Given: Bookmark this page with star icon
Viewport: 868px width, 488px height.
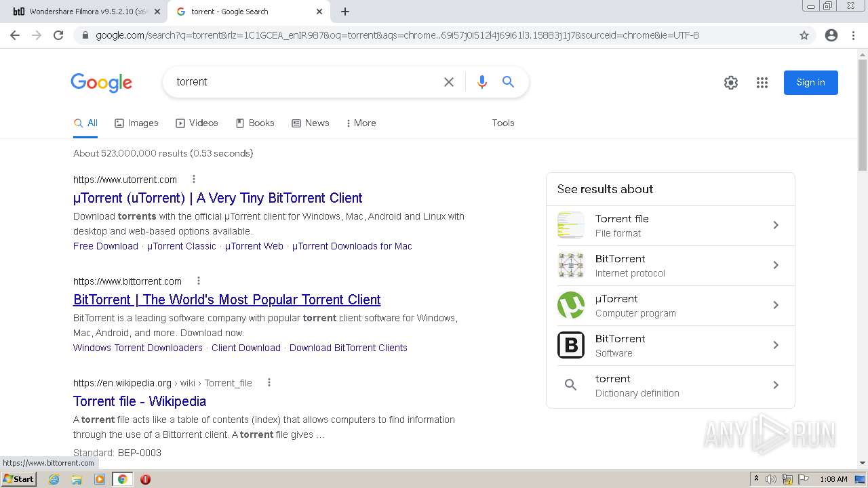Looking at the screenshot, I should tap(804, 35).
